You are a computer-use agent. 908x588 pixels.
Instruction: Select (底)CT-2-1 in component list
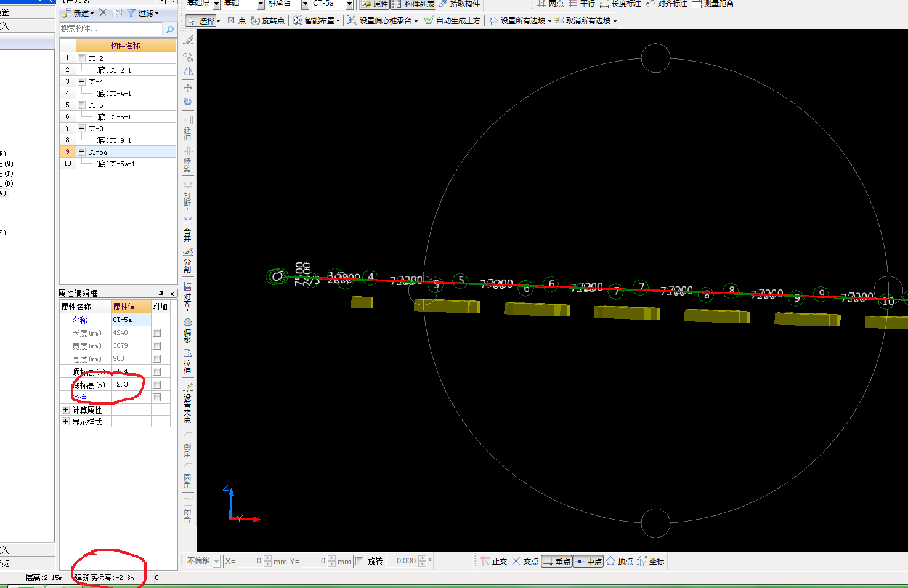tap(113, 70)
